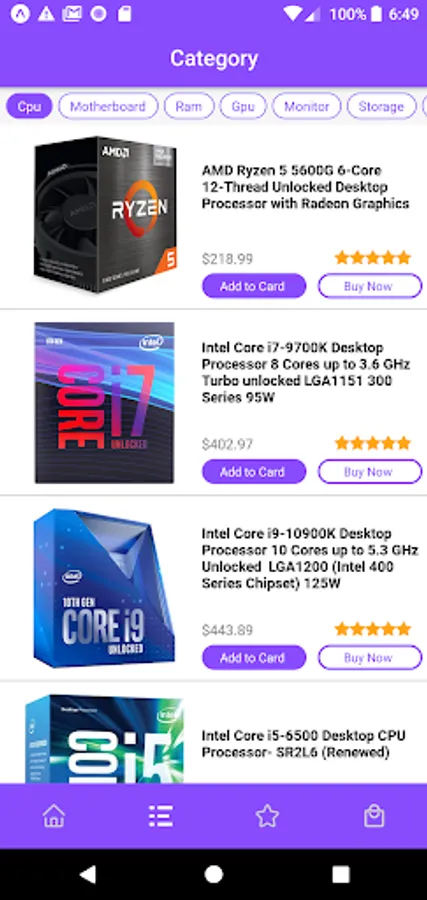This screenshot has height=900, width=427.
Task: Select the Motherboard category chip
Action: pos(108,106)
